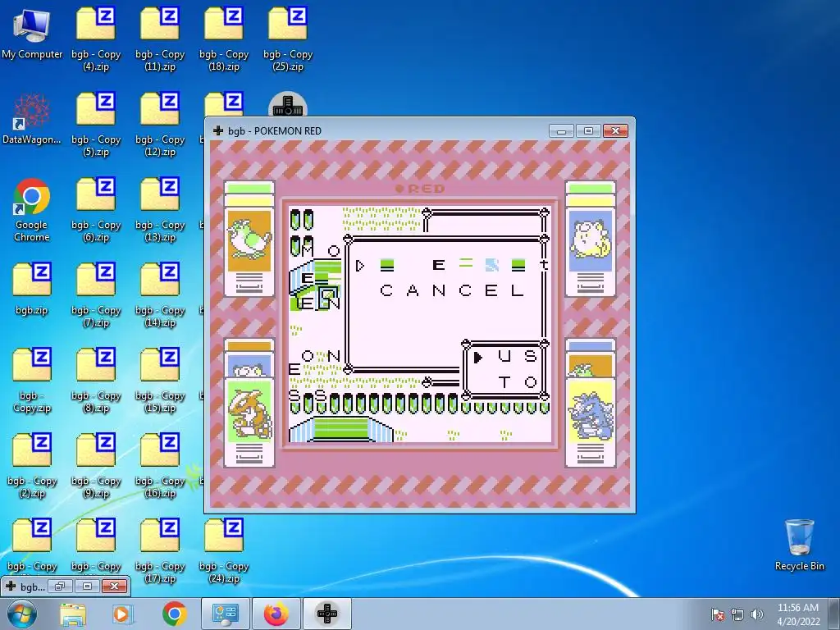Image resolution: width=840 pixels, height=630 pixels.
Task: Select bgb - Copy (17).zip on the desktop
Action: (x=160, y=551)
